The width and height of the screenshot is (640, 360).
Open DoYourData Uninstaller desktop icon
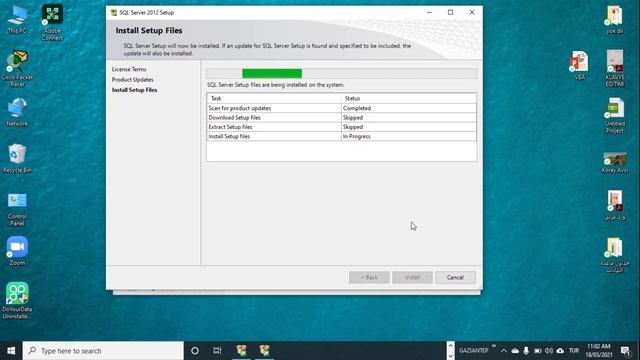(x=17, y=300)
